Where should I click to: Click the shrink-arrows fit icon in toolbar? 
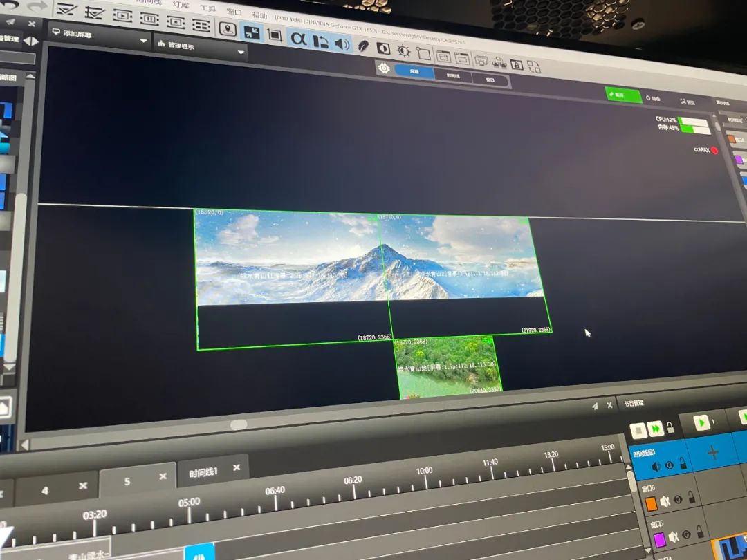(x=251, y=32)
